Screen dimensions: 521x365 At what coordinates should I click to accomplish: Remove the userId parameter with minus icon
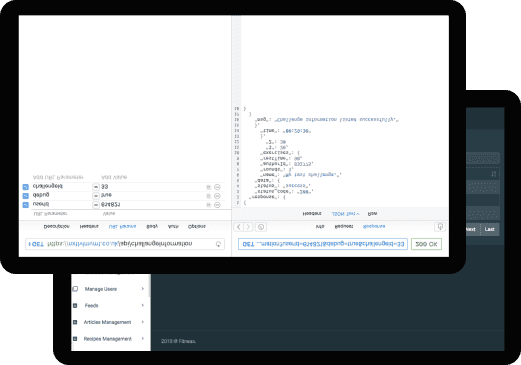tap(217, 205)
